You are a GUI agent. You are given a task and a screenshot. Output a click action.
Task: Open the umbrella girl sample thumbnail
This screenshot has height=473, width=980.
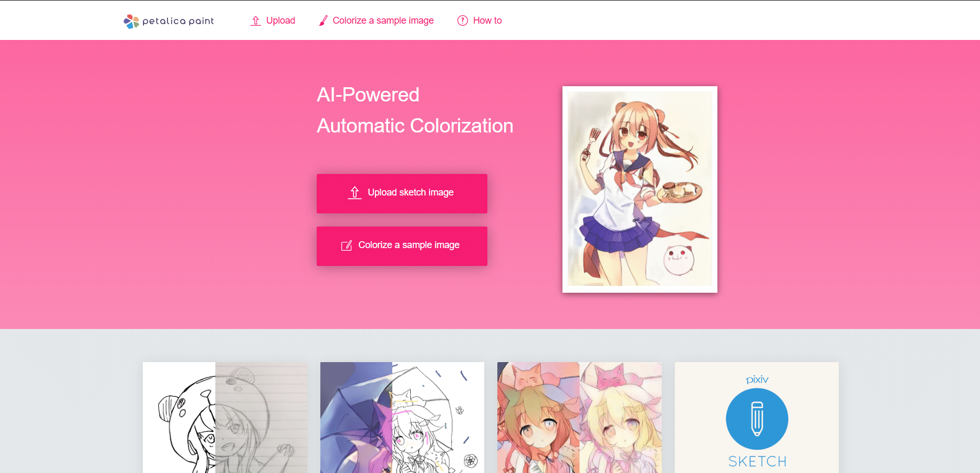402,418
